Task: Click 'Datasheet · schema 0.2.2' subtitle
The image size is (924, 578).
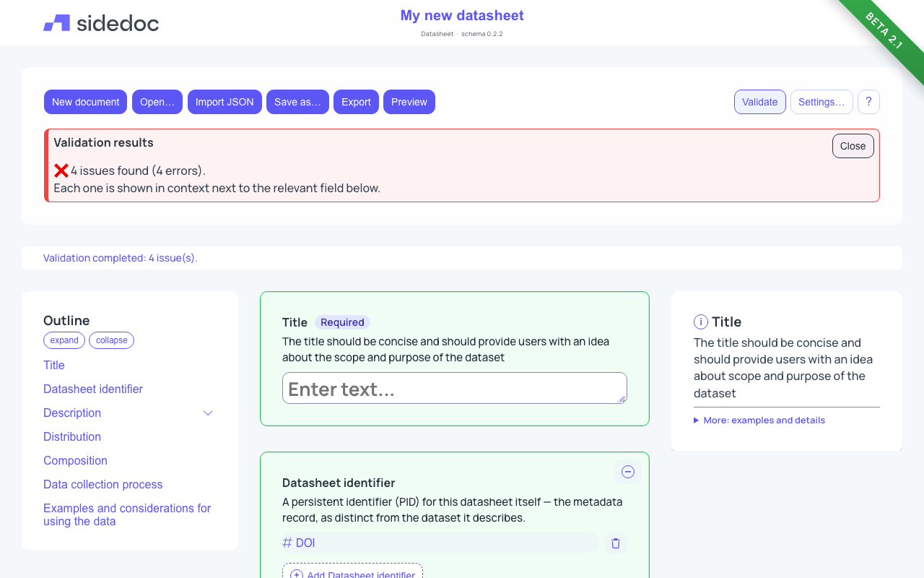Action: pyautogui.click(x=462, y=34)
